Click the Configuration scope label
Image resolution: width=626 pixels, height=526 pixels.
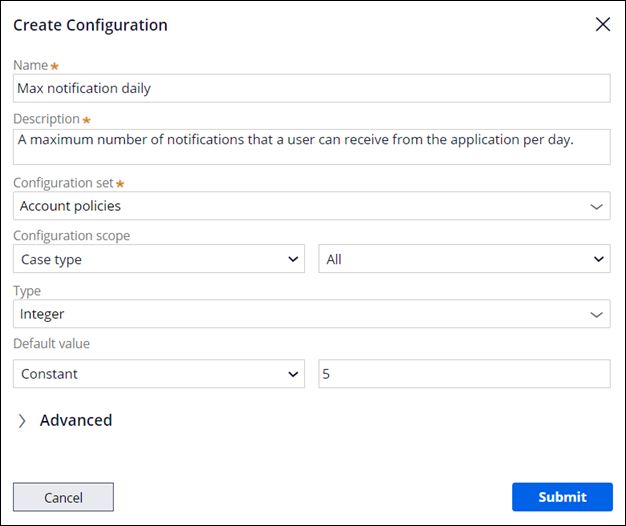pyautogui.click(x=71, y=236)
